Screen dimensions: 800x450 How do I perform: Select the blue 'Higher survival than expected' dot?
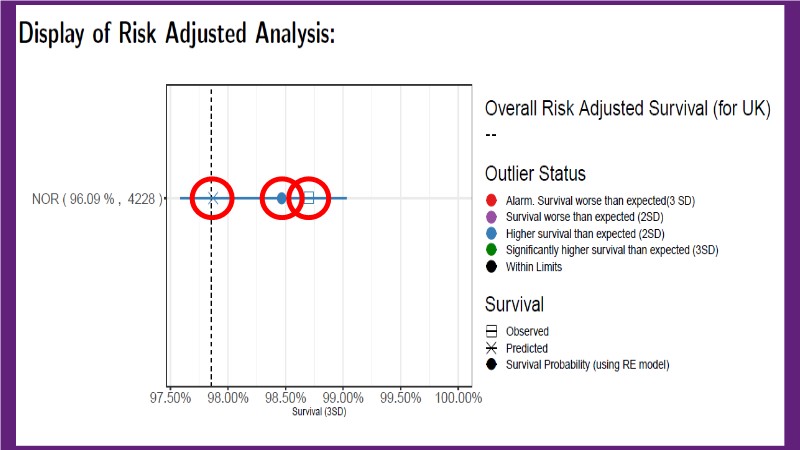coord(491,234)
